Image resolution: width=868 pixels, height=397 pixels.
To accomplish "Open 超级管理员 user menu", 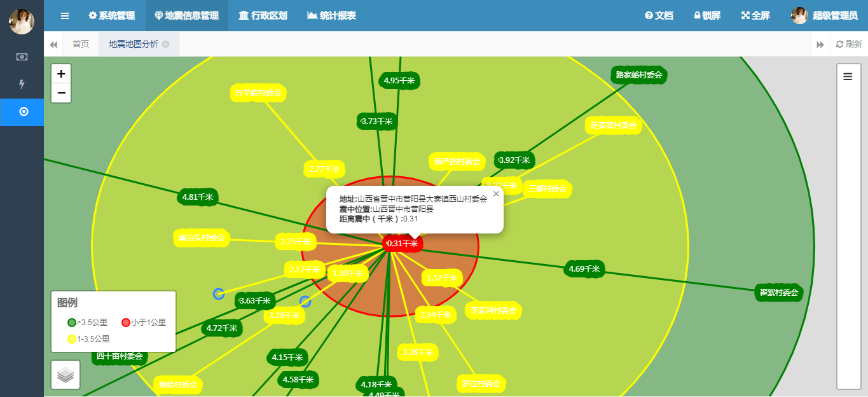I will pyautogui.click(x=835, y=15).
